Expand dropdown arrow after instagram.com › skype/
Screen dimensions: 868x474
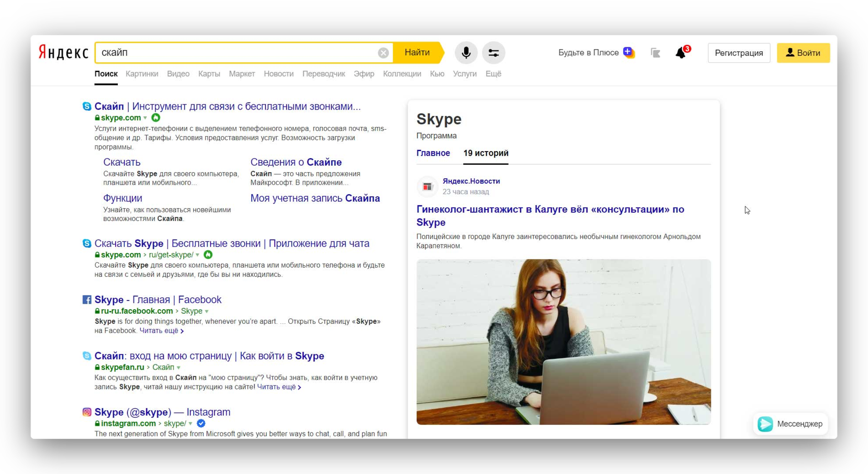pos(191,424)
